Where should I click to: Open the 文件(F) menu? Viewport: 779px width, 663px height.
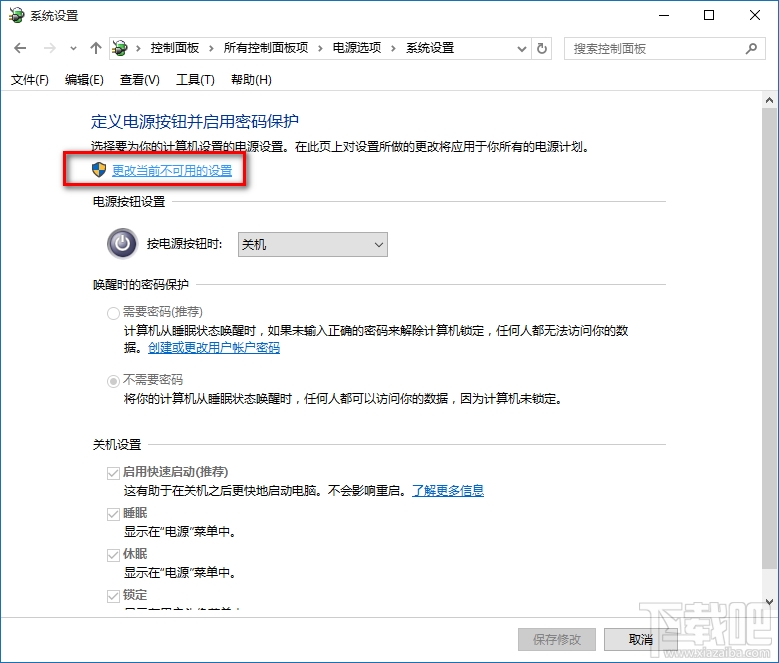30,79
